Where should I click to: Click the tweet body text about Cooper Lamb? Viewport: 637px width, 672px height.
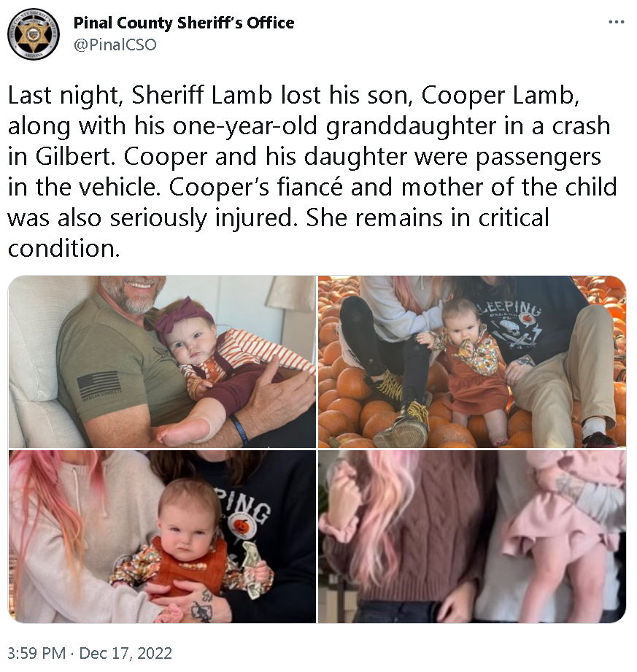pos(312,172)
